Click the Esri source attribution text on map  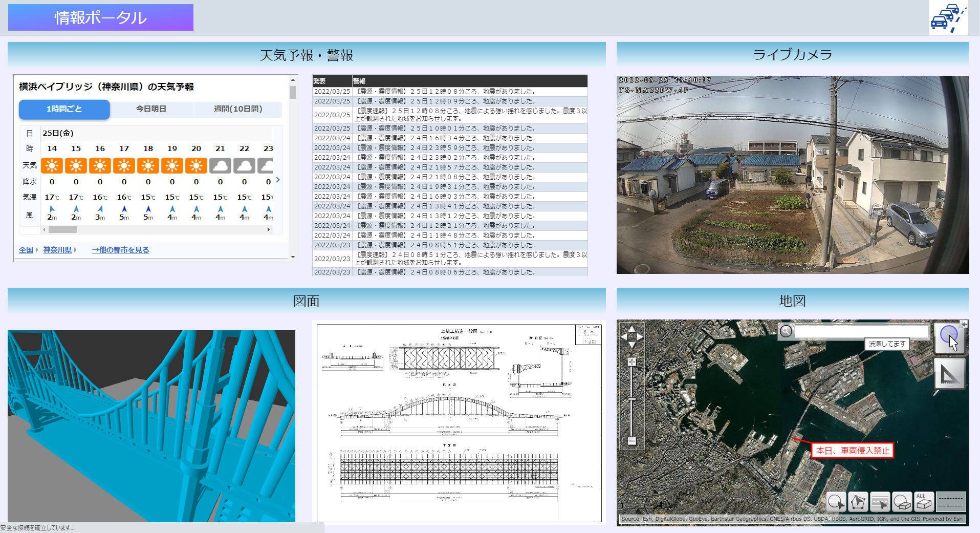(792, 519)
